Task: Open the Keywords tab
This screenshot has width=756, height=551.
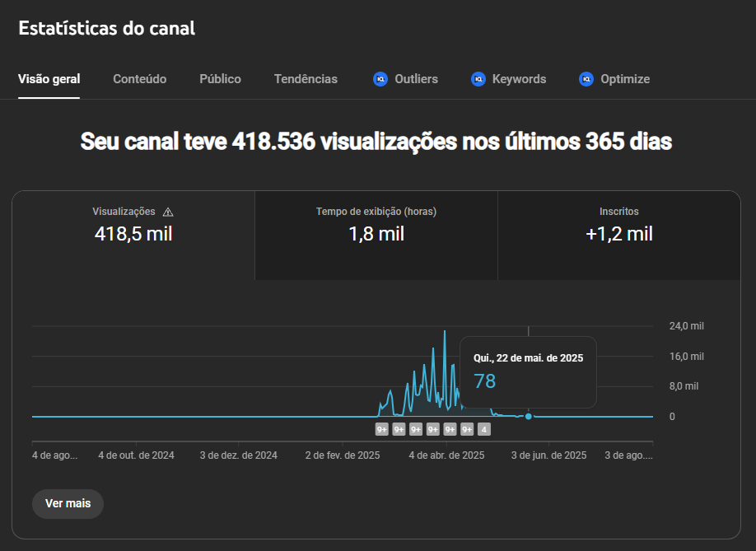Action: coord(509,79)
